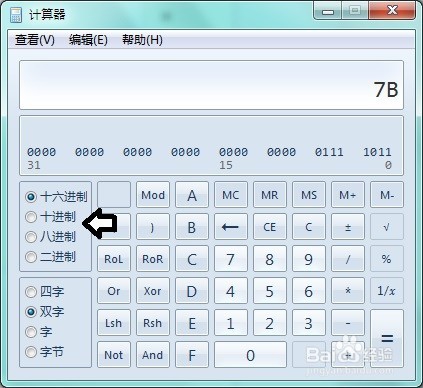Click the Rsh right shift button

coord(153,323)
